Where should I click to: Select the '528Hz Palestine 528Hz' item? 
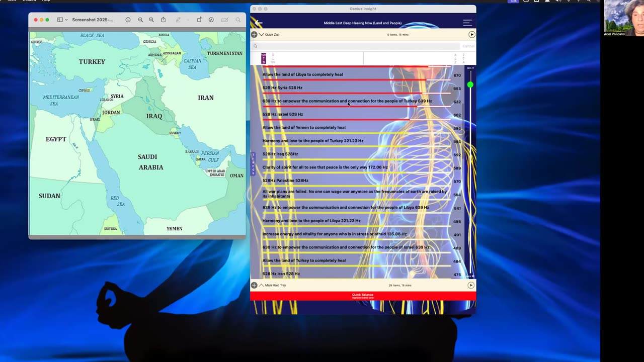pos(285,180)
